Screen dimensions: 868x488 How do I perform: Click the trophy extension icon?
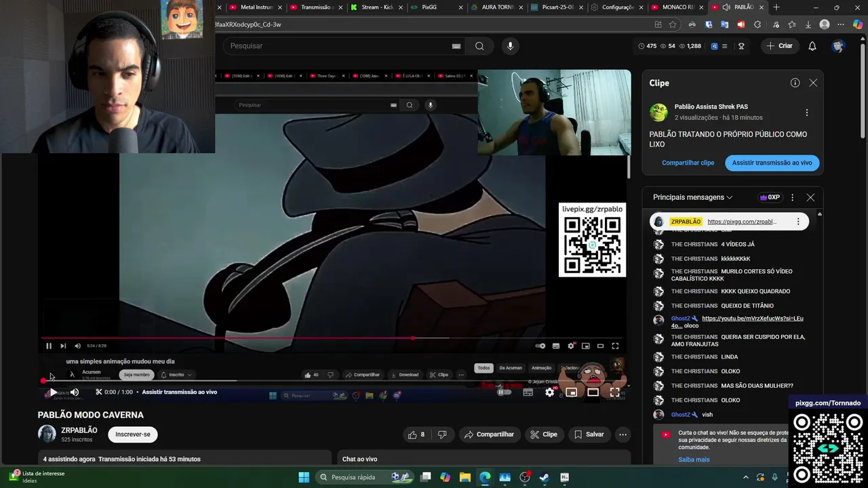(x=741, y=46)
